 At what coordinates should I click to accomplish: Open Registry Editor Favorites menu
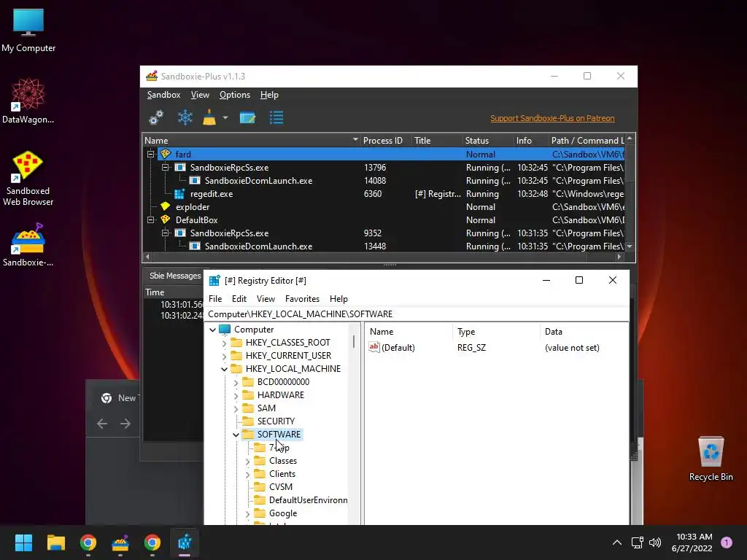[302, 298]
